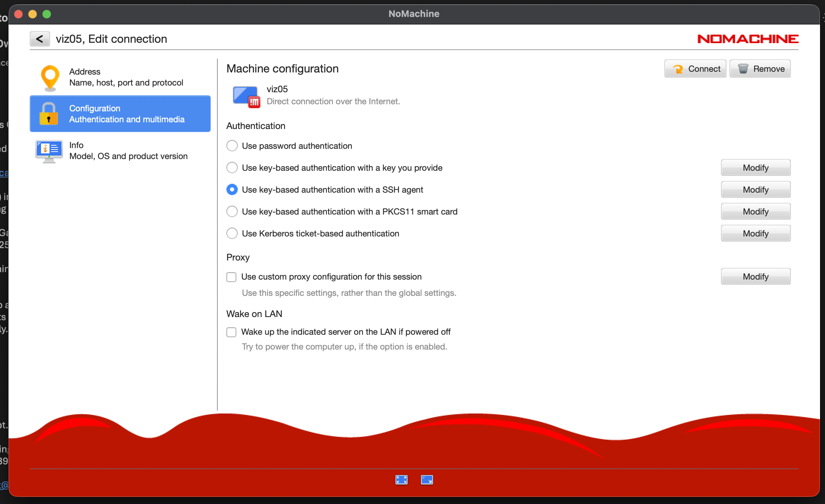Open the Info section in sidebar
825x504 pixels.
point(128,151)
